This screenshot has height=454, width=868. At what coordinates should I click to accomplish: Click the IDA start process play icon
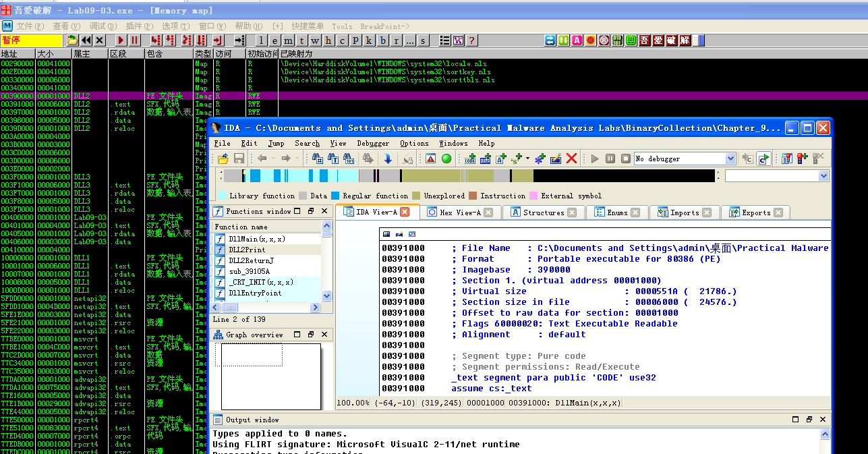click(595, 159)
